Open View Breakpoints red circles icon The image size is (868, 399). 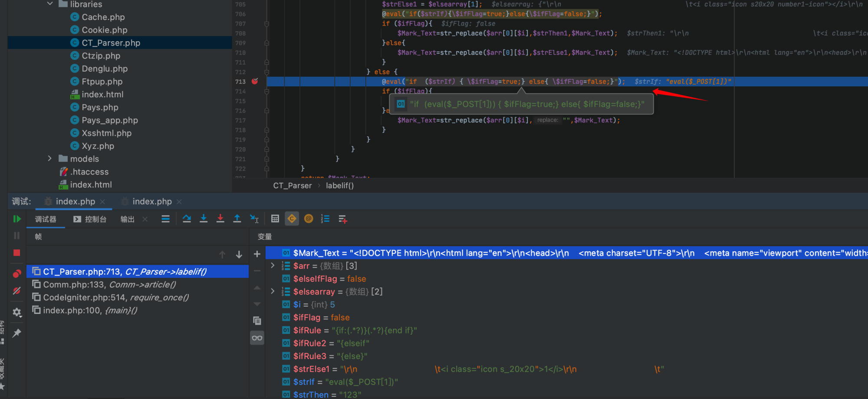tap(16, 274)
